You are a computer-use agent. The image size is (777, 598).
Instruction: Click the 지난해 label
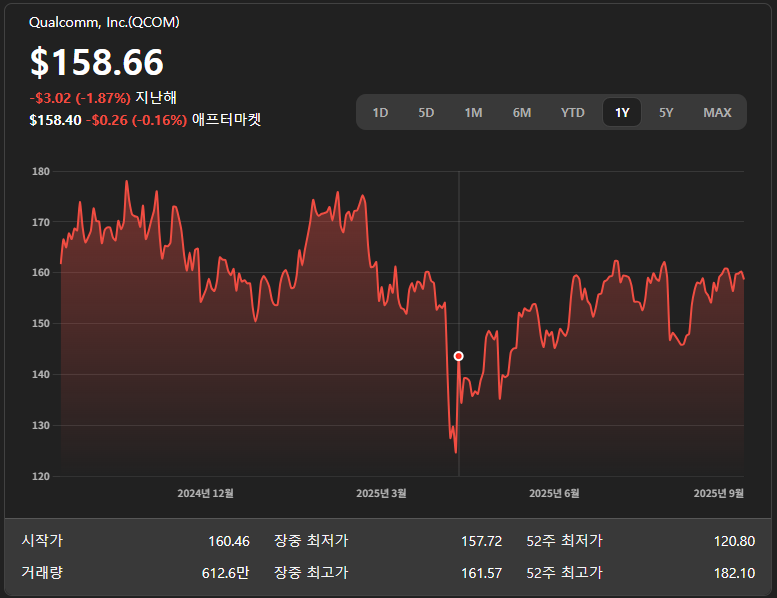tap(156, 98)
